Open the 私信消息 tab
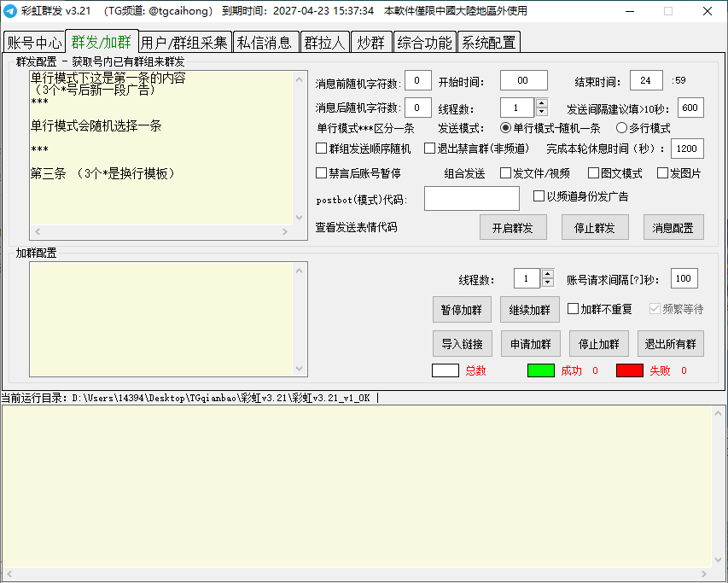The image size is (728, 583). [265, 43]
